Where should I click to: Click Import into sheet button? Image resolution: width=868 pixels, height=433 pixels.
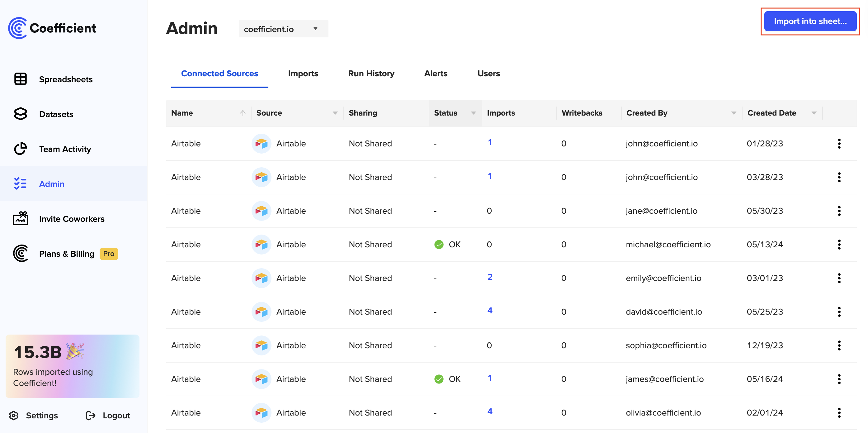(810, 21)
